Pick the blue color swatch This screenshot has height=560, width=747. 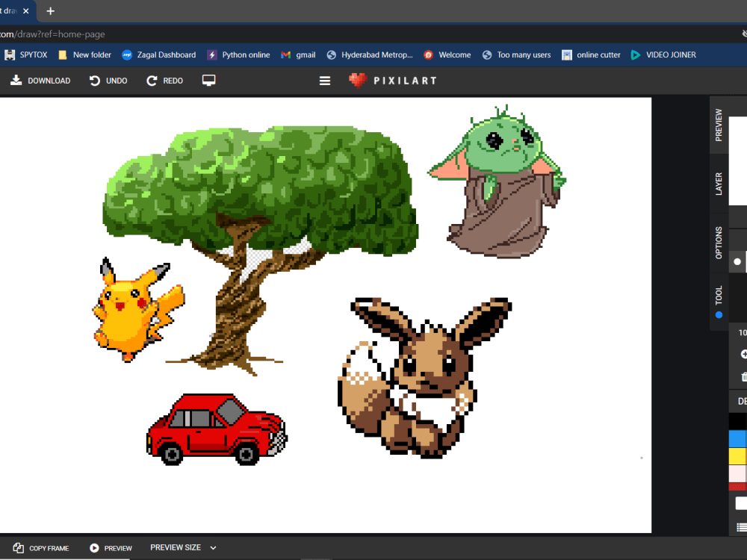[x=737, y=438]
